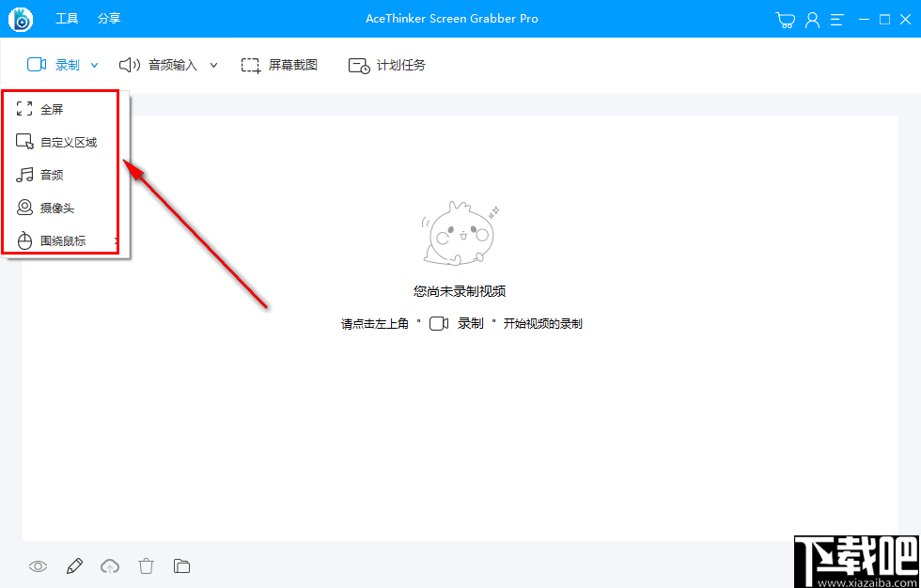Open the recordings folder via the folder icon

click(181, 565)
